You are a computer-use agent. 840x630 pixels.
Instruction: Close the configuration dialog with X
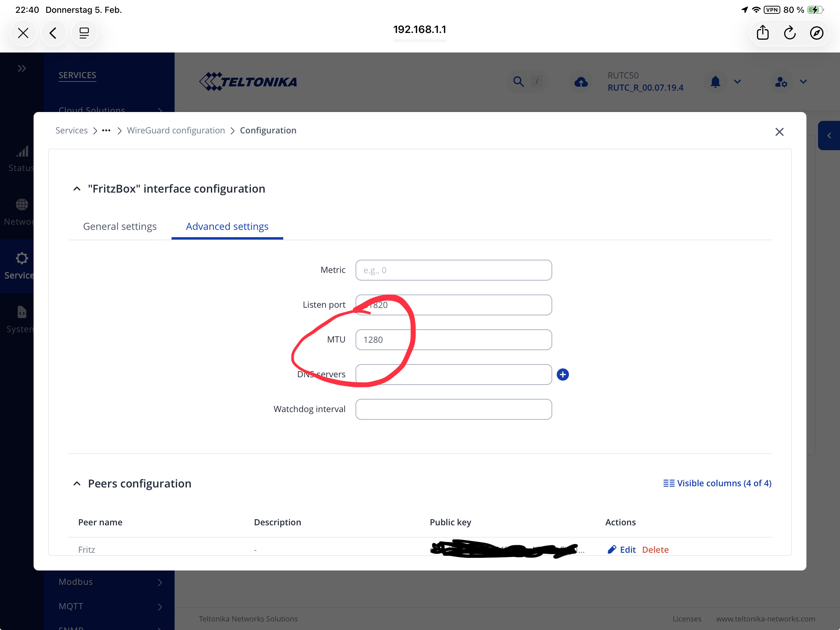point(779,132)
